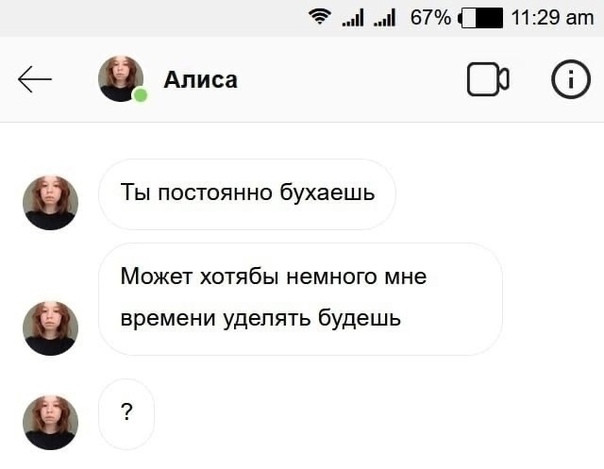The height and width of the screenshot is (469, 604).
Task: Tap the 67% battery percentage
Action: [430, 18]
